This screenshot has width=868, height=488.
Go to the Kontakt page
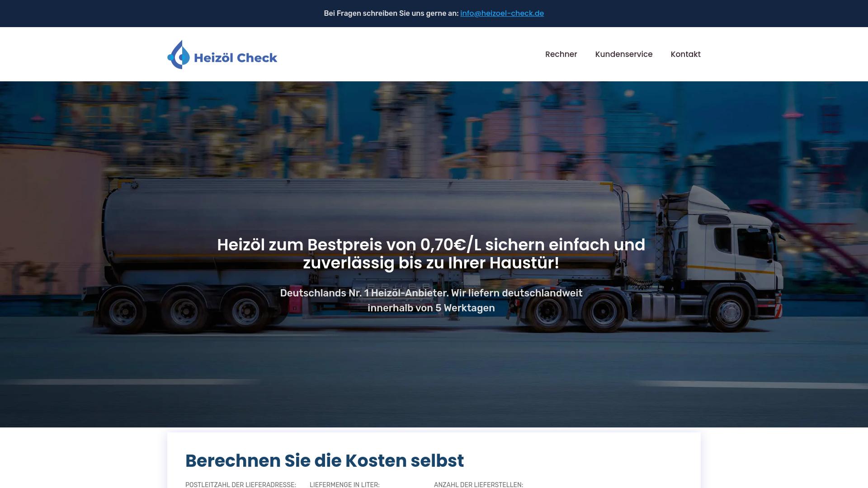click(x=685, y=54)
